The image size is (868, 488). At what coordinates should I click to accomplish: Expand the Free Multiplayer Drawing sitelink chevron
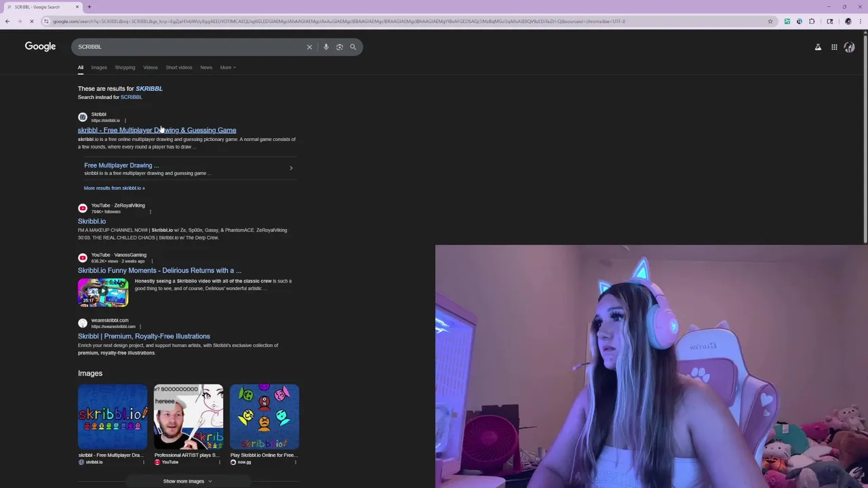point(291,168)
